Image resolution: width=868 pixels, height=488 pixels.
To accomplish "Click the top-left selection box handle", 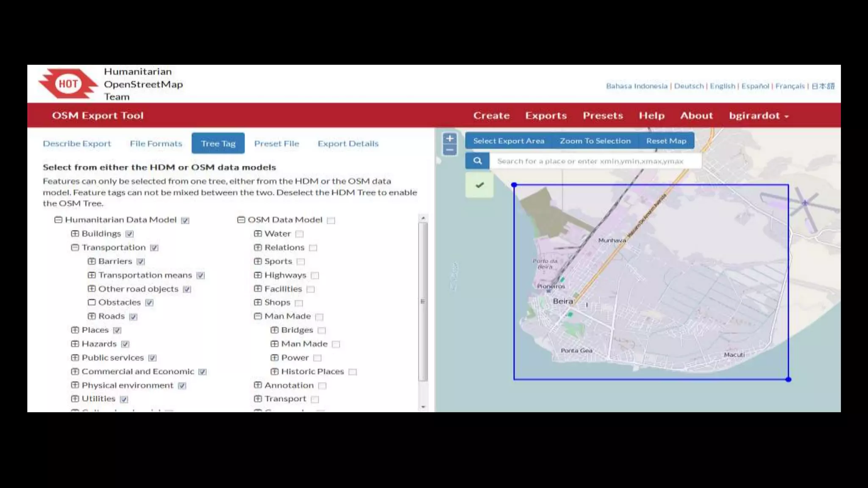I will click(x=514, y=185).
